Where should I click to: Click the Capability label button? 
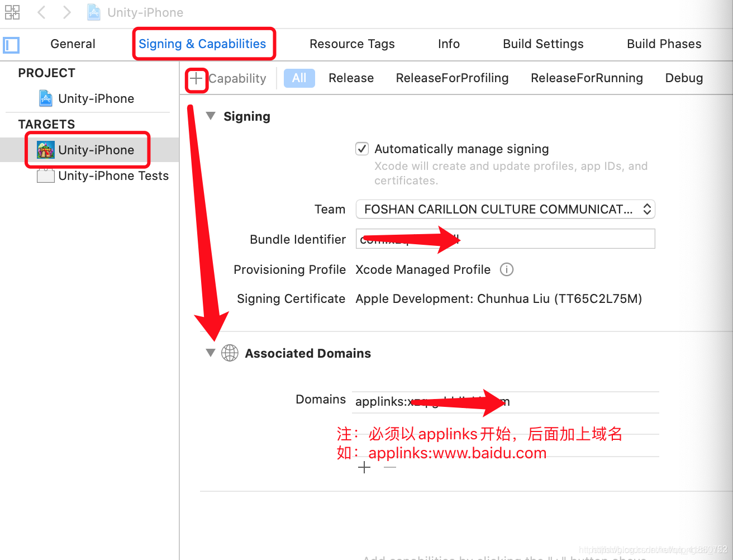click(x=237, y=79)
